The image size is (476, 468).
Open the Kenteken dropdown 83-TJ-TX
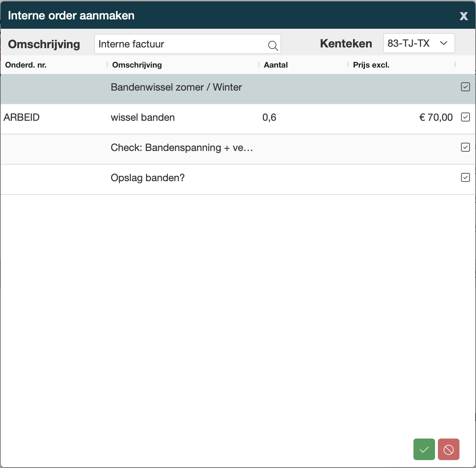pos(413,43)
